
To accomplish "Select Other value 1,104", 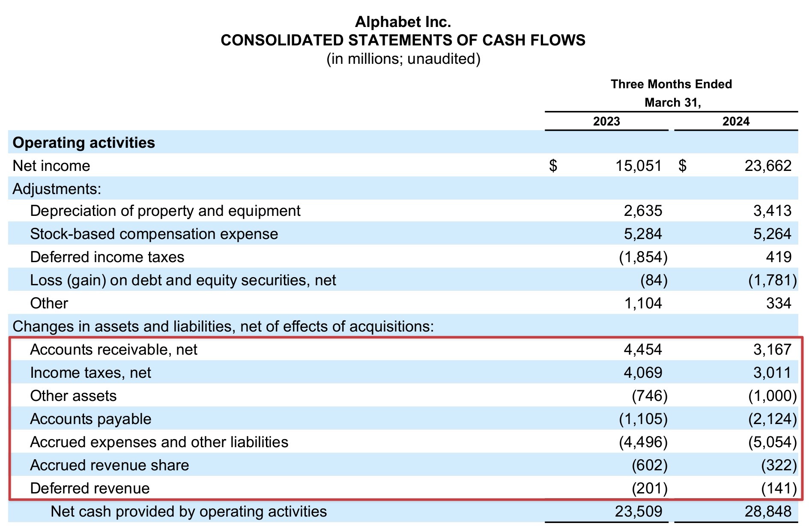I will (643, 304).
